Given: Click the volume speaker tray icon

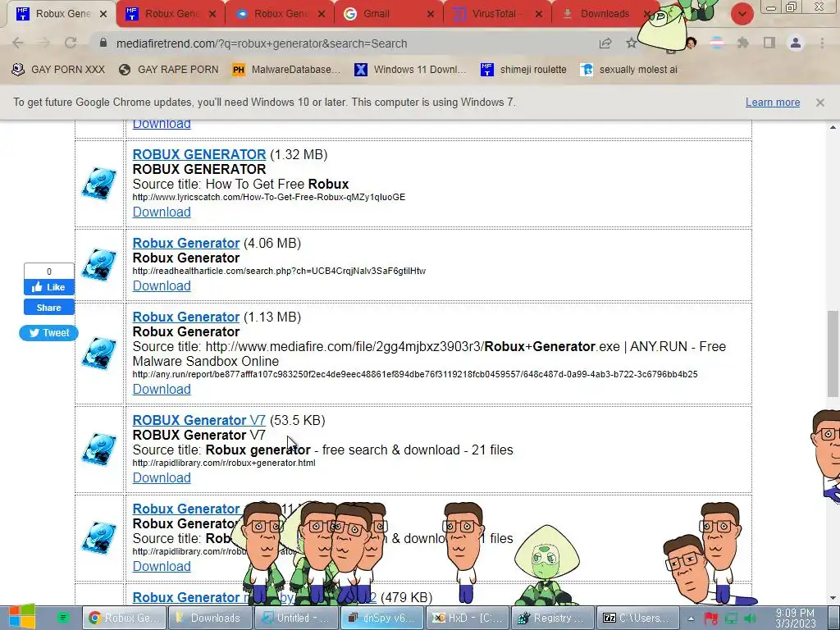Looking at the screenshot, I should point(751,619).
